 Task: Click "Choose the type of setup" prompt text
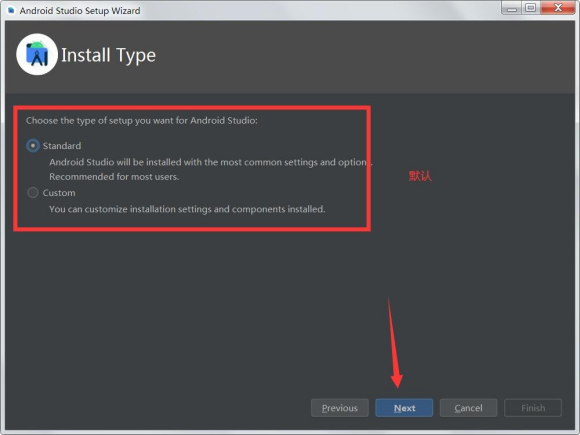coord(142,121)
